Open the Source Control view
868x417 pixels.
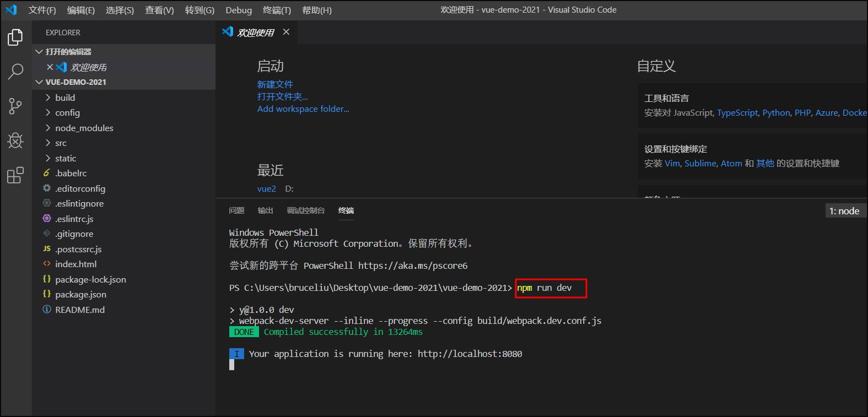click(15, 106)
